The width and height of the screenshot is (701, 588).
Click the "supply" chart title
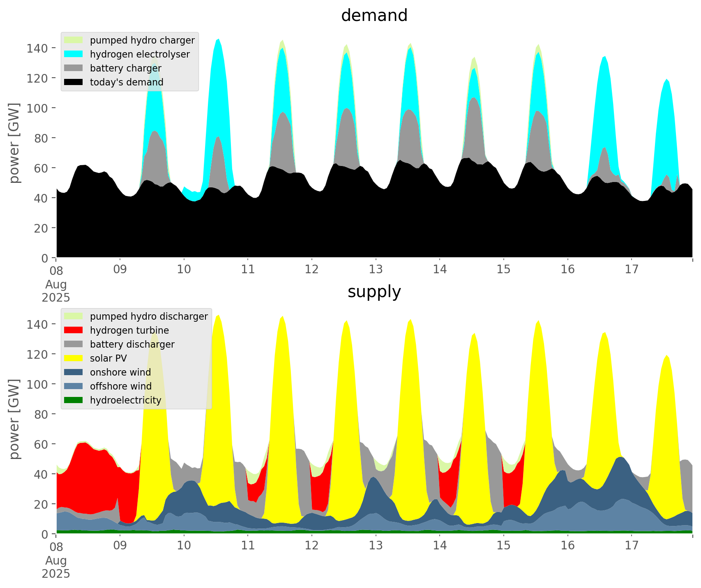pyautogui.click(x=374, y=292)
